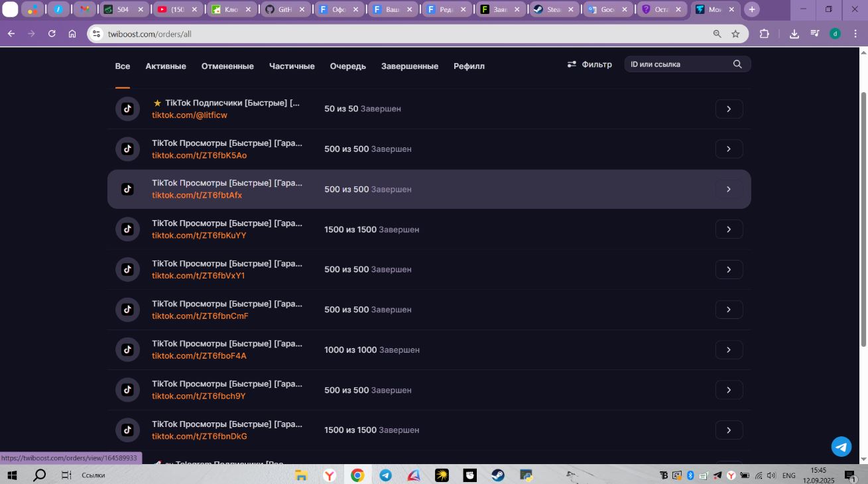Open a new browser tab
The height and width of the screenshot is (484, 868).
coord(752,9)
